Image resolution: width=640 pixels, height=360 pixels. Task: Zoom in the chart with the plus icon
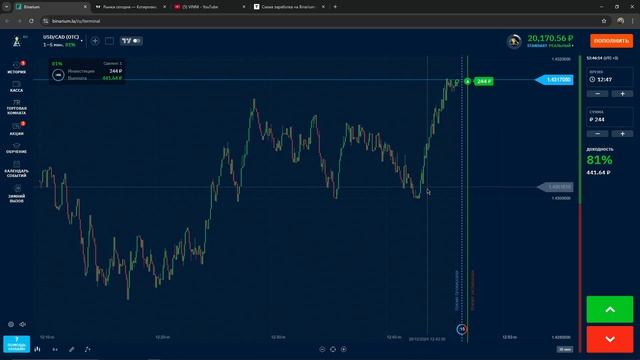tap(344, 349)
